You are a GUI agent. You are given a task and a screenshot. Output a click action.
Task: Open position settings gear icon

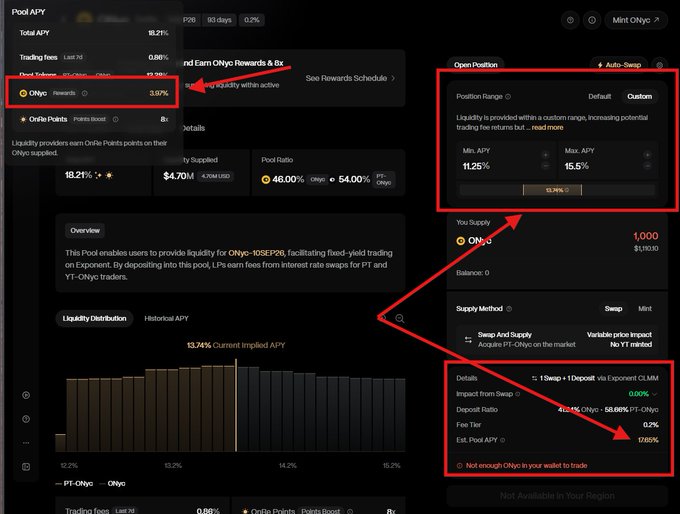coord(660,65)
